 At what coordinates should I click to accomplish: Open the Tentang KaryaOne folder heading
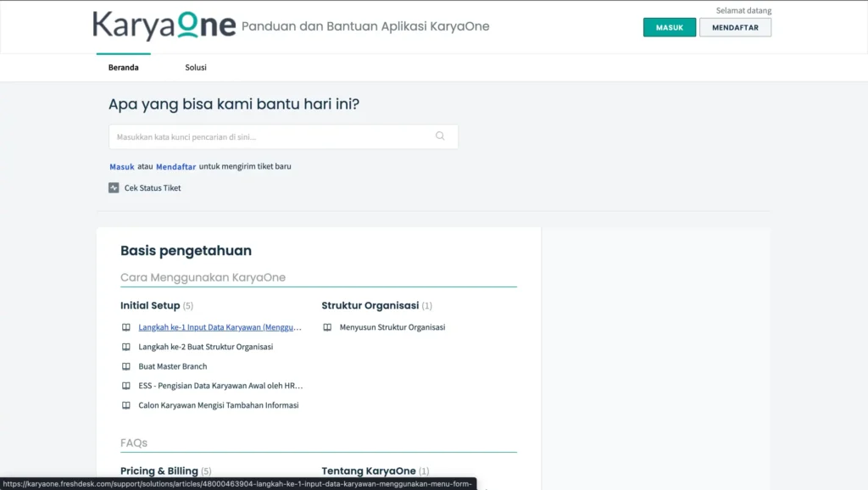pos(368,471)
